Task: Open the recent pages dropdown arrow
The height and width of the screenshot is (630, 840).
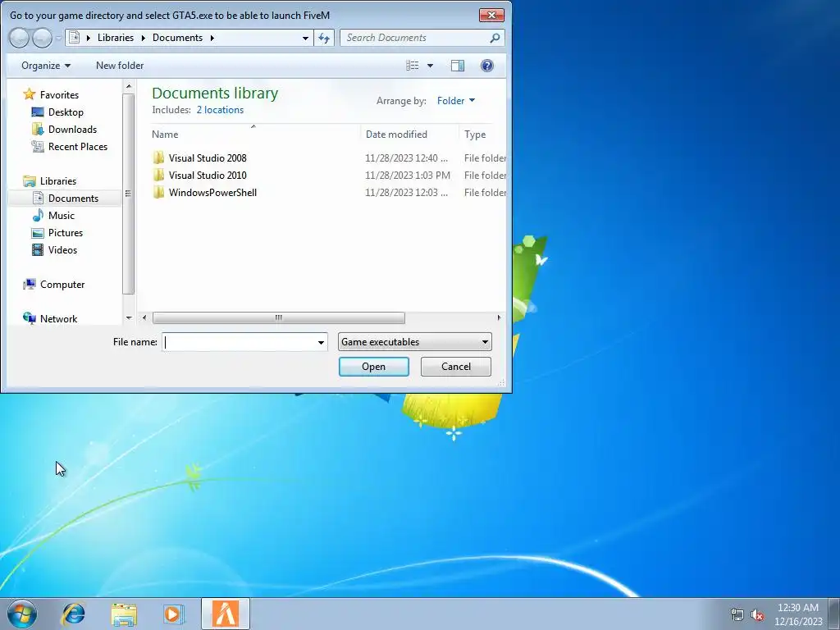Action: click(58, 38)
